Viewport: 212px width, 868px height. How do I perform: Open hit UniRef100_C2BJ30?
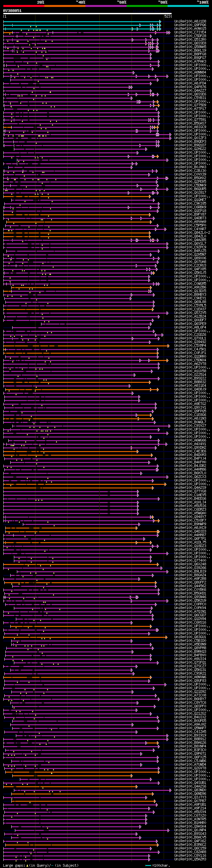click(190, 171)
